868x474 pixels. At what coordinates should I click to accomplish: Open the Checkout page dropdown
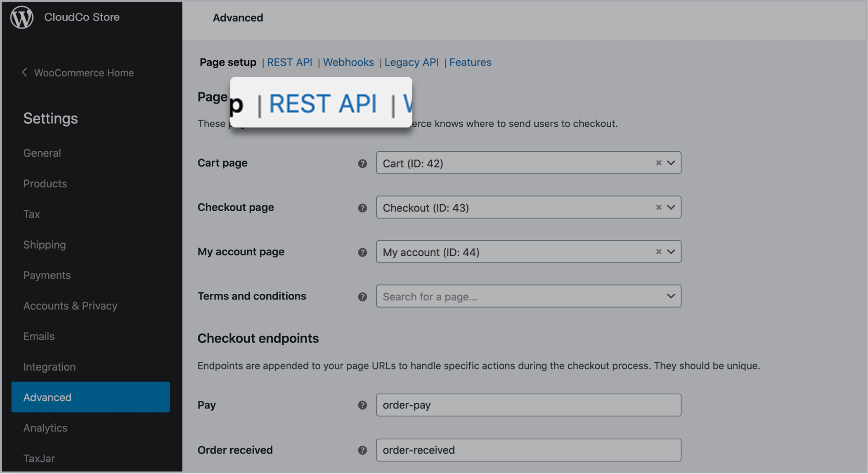[671, 207]
